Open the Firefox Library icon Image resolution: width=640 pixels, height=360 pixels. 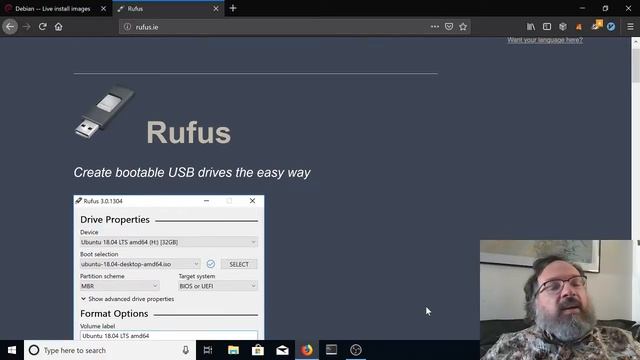click(531, 27)
